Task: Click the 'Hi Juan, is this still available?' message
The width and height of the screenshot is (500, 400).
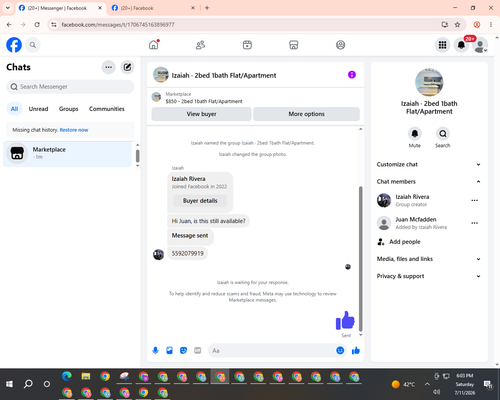Action: (208, 221)
